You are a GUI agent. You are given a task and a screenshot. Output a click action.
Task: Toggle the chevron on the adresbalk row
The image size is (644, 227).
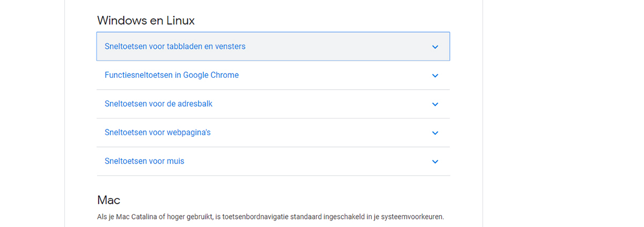point(435,104)
